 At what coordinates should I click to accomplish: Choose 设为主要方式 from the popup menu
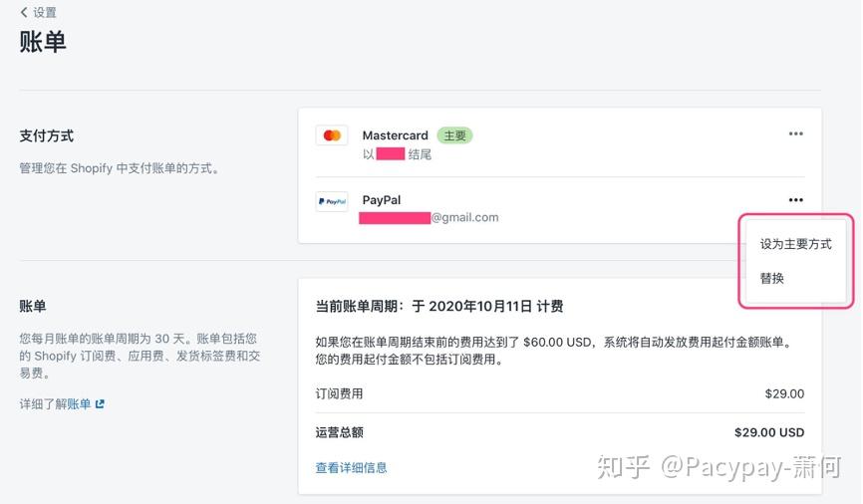pos(795,244)
